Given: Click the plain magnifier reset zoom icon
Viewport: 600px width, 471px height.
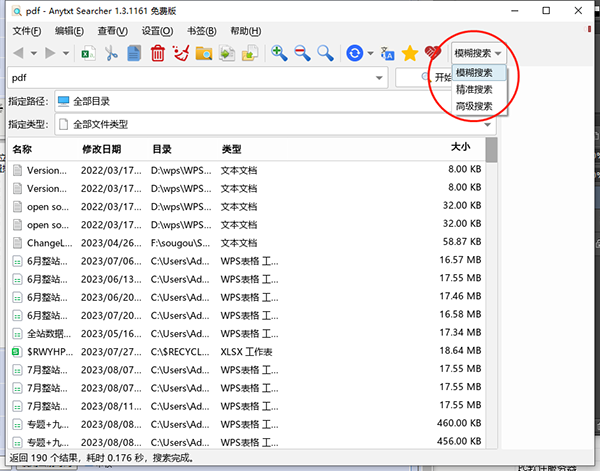Looking at the screenshot, I should click(x=325, y=53).
